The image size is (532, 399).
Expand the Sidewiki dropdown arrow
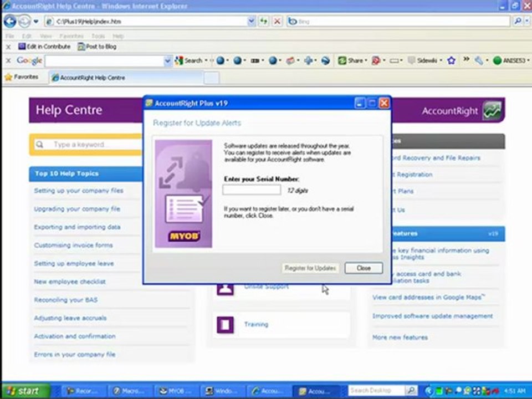tap(441, 61)
